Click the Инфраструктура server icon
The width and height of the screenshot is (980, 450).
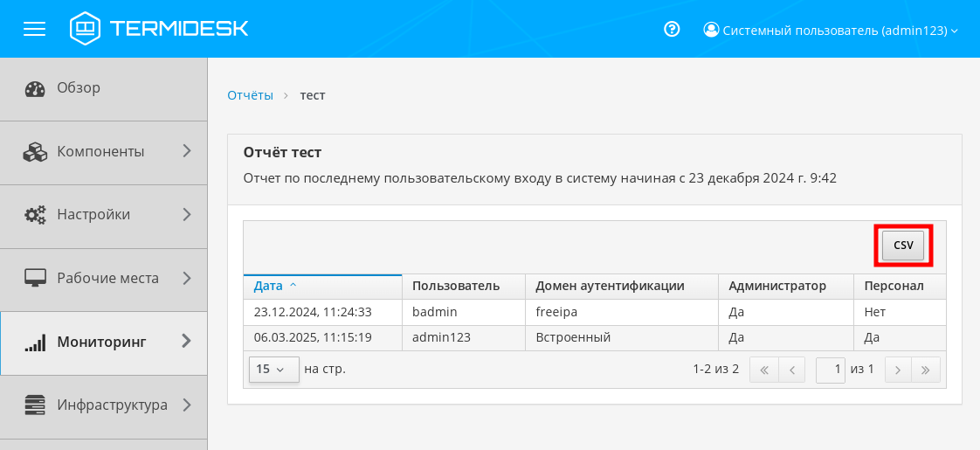click(x=35, y=405)
